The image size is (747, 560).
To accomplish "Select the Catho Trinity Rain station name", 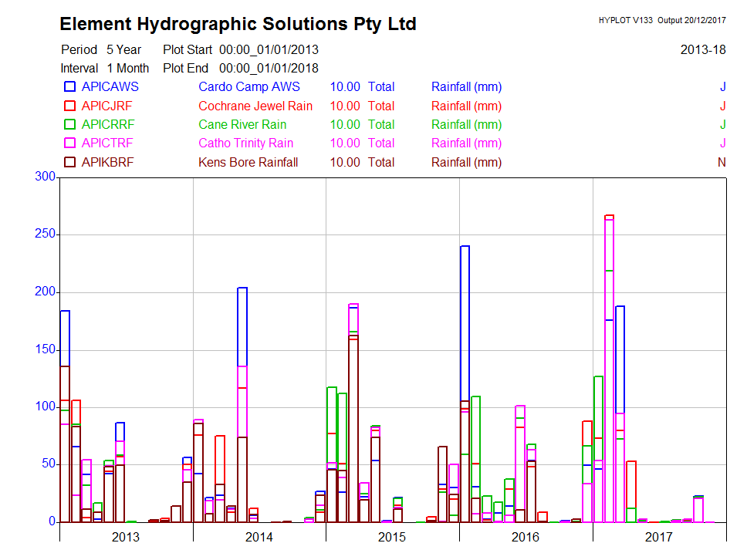I will click(x=245, y=143).
